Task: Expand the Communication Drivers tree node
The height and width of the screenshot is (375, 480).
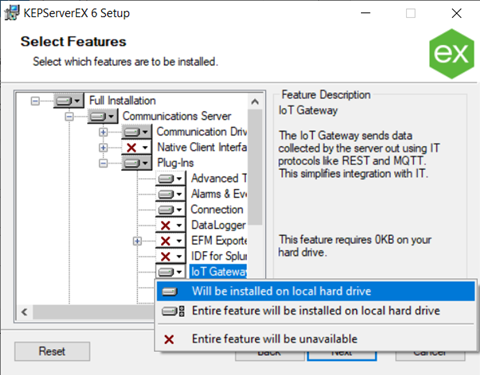Action: click(103, 132)
